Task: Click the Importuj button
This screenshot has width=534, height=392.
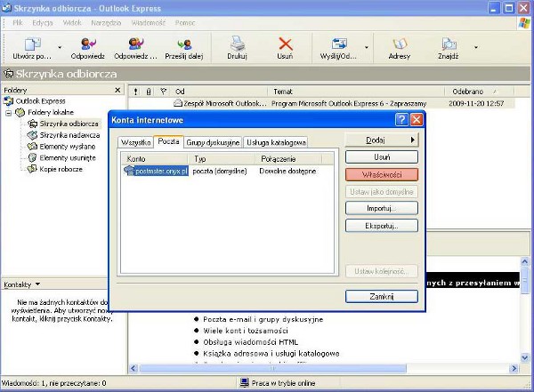Action: click(382, 208)
